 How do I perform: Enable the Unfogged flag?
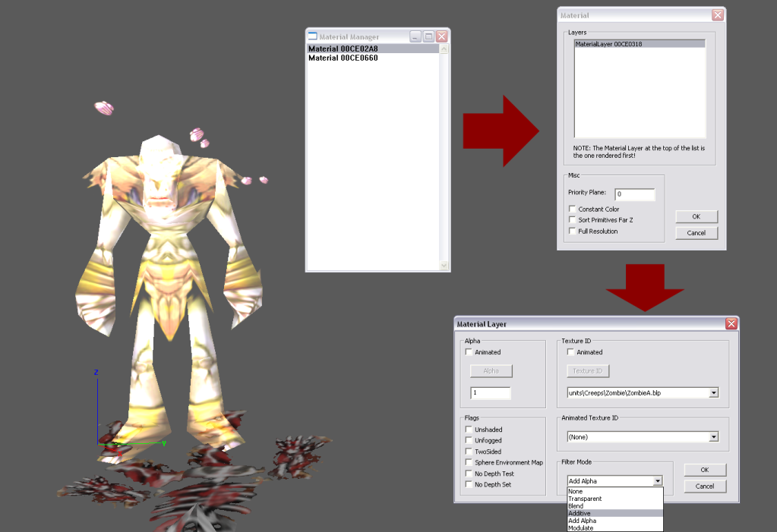tap(469, 440)
